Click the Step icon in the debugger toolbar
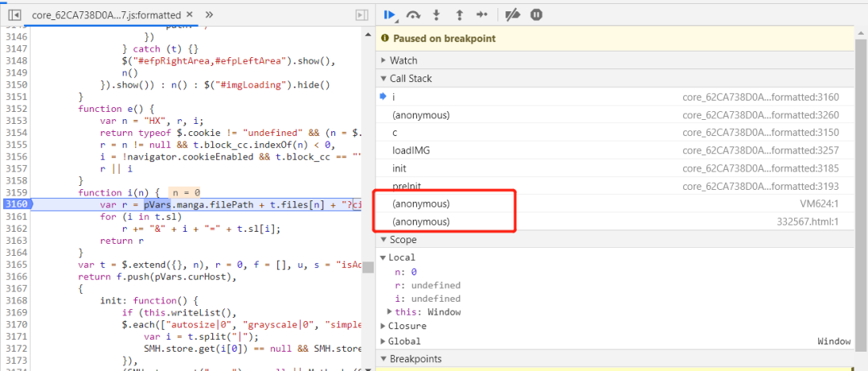Image resolution: width=868 pixels, height=371 pixels. pyautogui.click(x=481, y=14)
